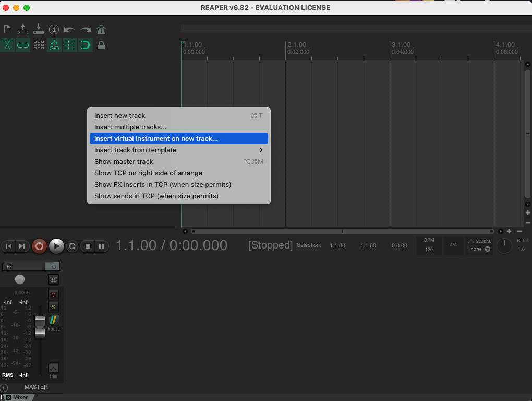Screen dimensions: 532x401
Task: Toggle envelope points move with items
Action: (54, 45)
